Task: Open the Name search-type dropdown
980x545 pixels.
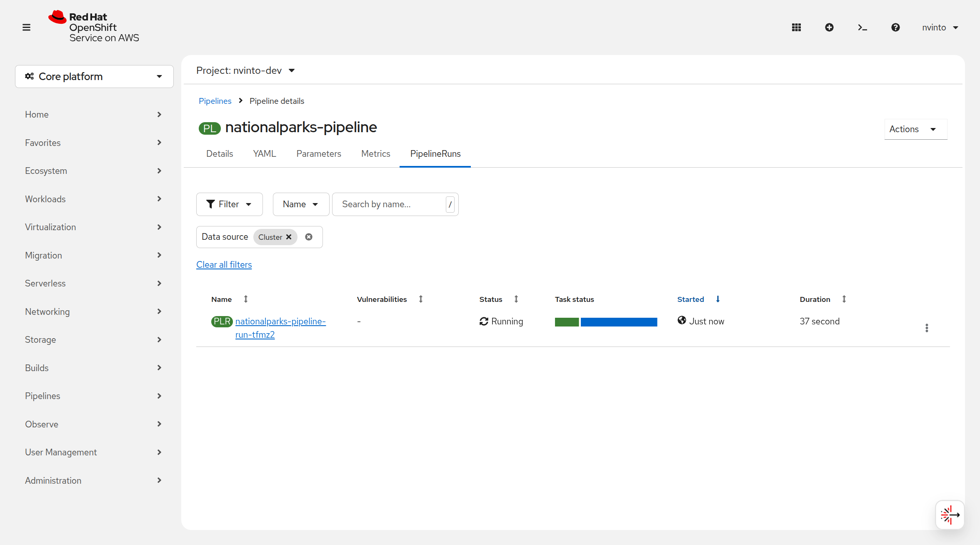Action: (x=301, y=204)
